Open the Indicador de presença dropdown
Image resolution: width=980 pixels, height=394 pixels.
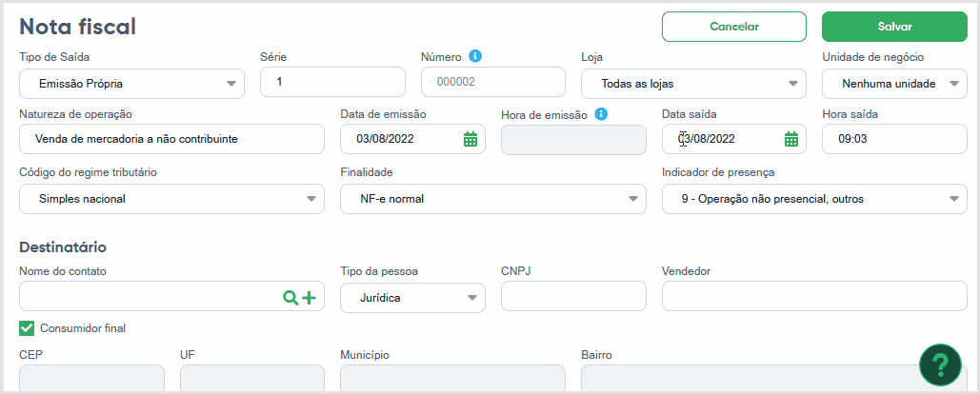814,199
